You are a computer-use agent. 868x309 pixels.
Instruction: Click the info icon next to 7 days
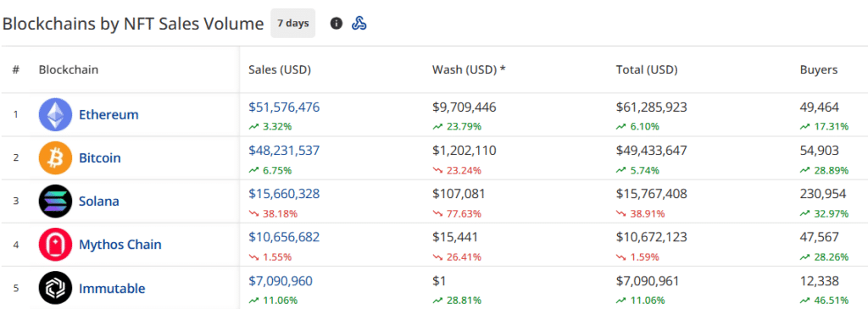tap(336, 24)
